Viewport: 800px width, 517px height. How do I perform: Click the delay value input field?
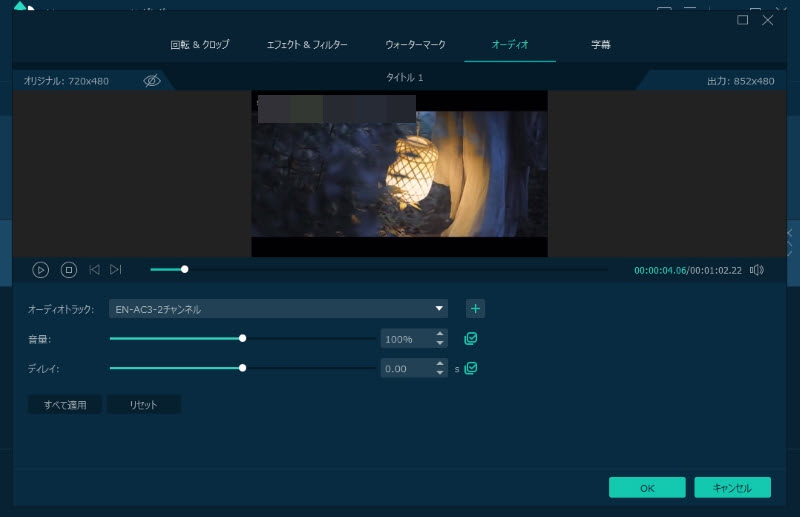pos(407,369)
